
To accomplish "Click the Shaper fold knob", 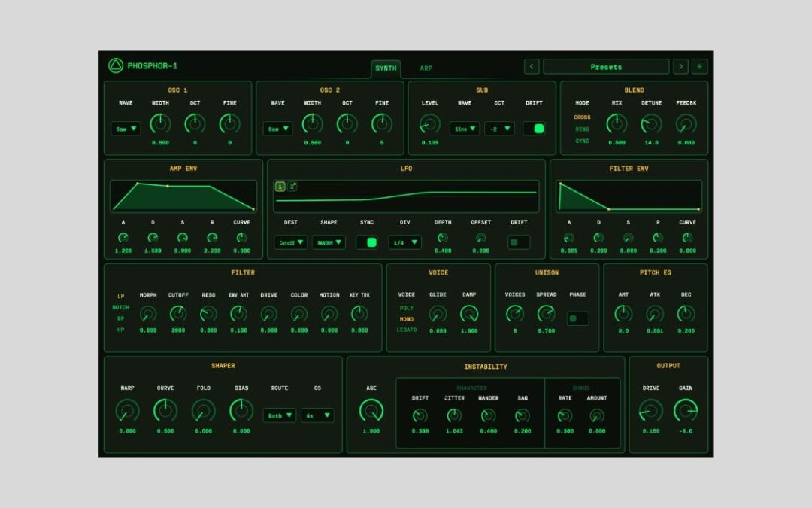I will click(x=204, y=411).
